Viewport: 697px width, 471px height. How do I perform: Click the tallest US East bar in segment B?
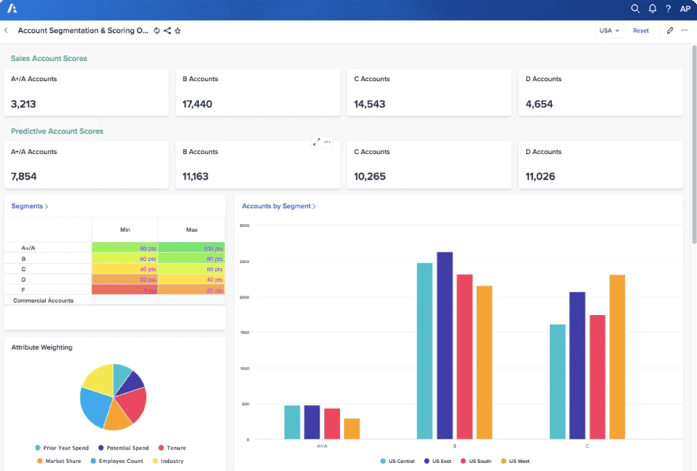coord(445,346)
